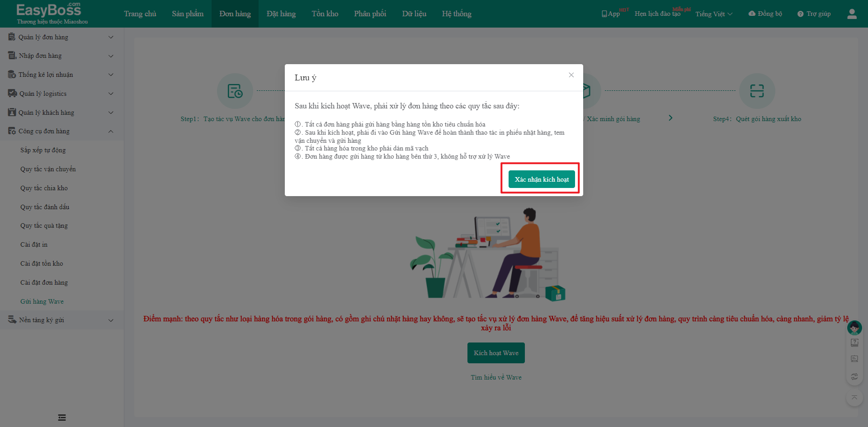Collapse Công cụ đơn hàng section
The width and height of the screenshot is (868, 427).
click(x=62, y=131)
